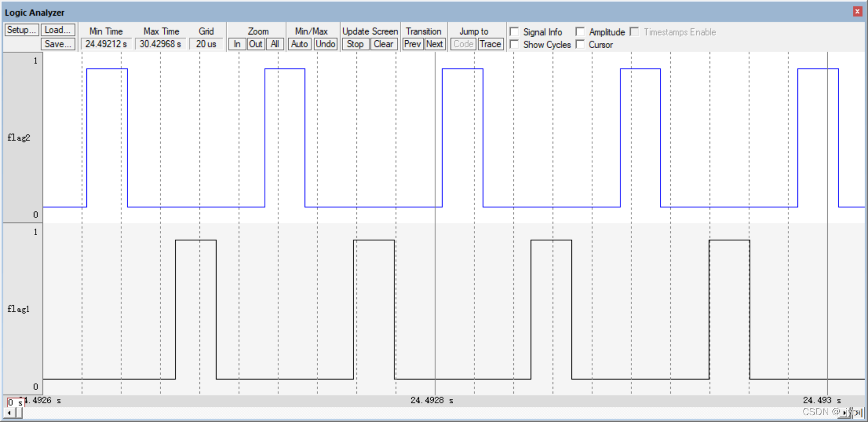
Task: Enable the Amplitude checkbox
Action: 580,31
